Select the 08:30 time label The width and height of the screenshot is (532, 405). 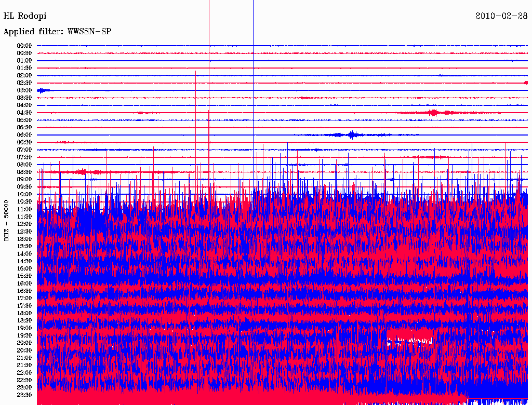[24, 172]
